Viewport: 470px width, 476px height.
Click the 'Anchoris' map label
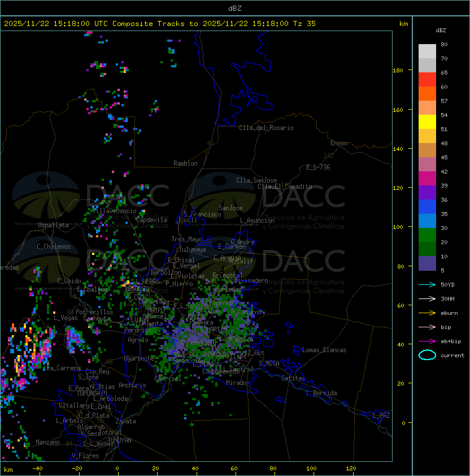point(132,385)
